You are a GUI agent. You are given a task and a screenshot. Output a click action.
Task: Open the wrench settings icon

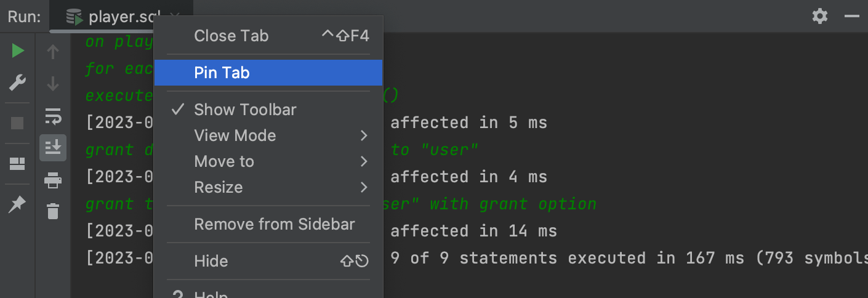coord(17,83)
